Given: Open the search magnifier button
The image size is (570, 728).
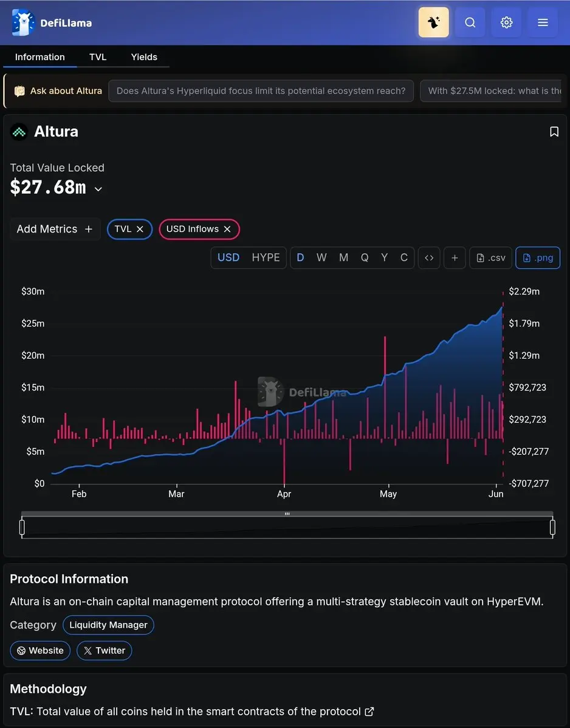Looking at the screenshot, I should tap(470, 22).
